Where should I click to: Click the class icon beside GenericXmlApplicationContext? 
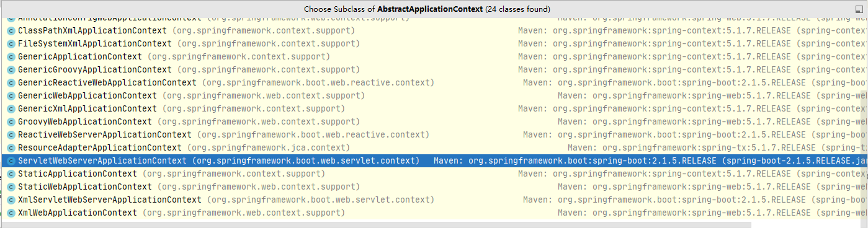(x=11, y=108)
